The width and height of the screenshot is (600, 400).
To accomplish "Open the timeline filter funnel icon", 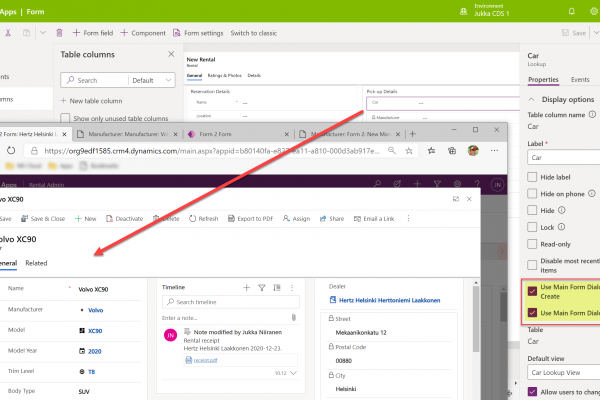I will (x=262, y=287).
